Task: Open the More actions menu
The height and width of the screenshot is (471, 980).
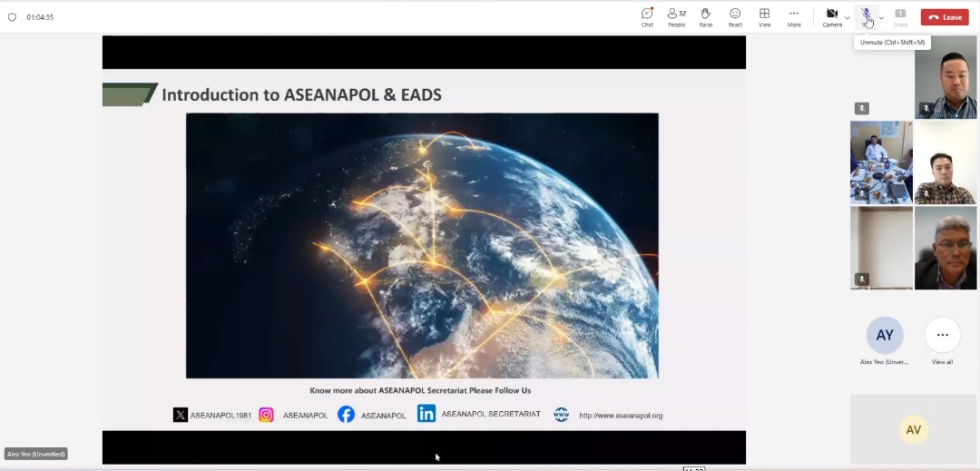Action: coord(794,16)
